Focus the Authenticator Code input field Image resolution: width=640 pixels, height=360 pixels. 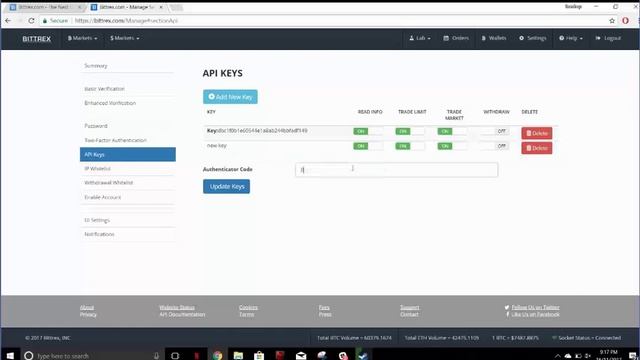pos(396,170)
